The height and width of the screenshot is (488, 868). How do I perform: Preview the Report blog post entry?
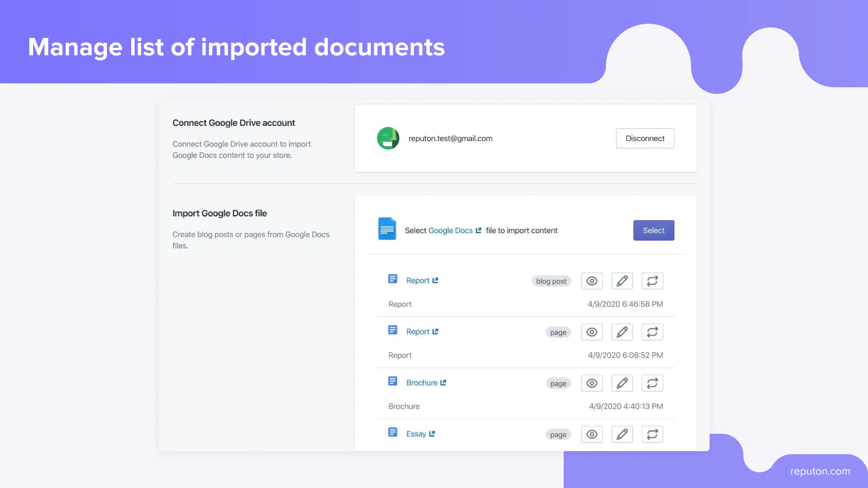click(592, 281)
